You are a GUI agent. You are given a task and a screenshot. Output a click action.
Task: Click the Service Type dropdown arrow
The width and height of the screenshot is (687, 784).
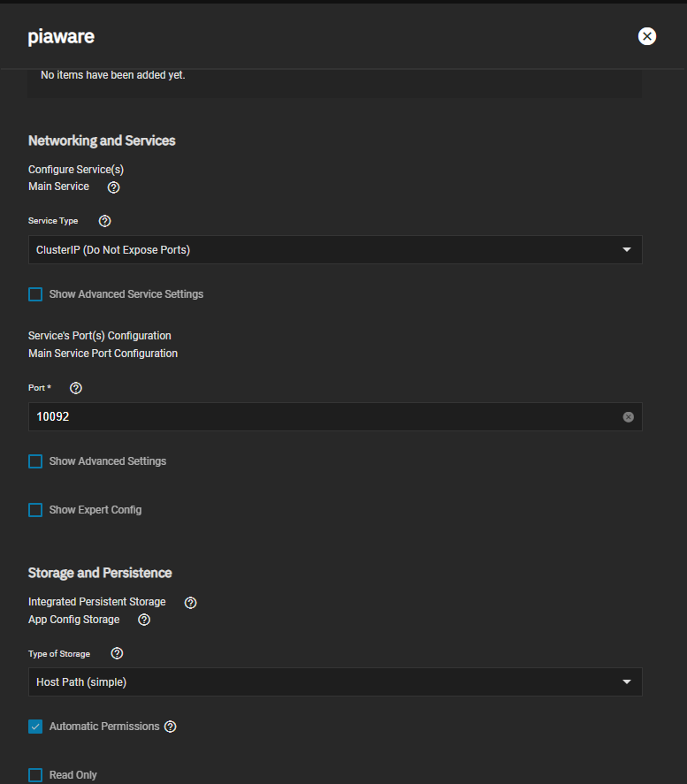pyautogui.click(x=627, y=249)
